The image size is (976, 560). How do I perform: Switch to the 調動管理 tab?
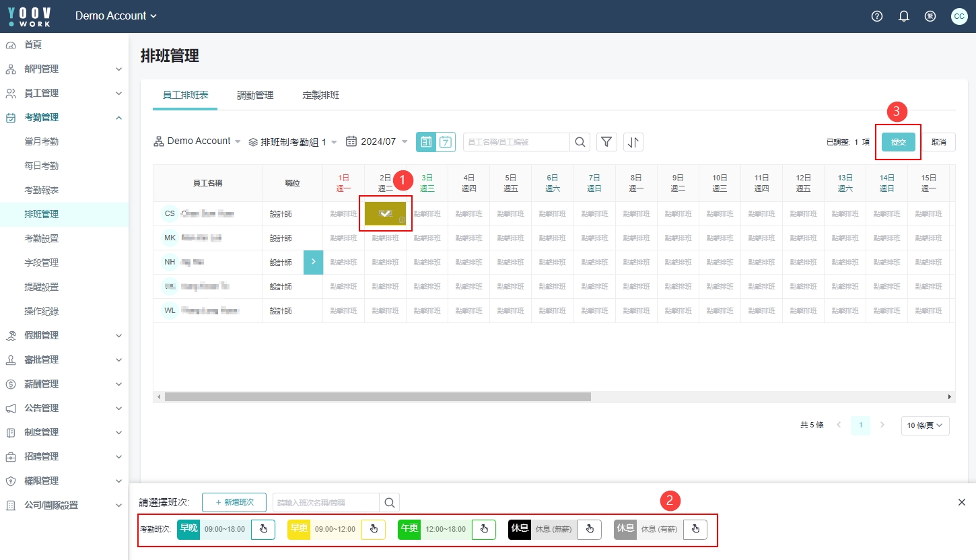tap(255, 96)
